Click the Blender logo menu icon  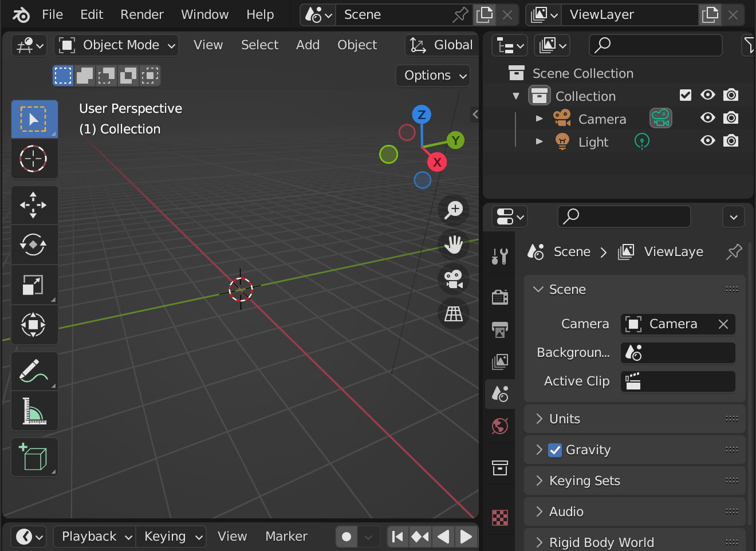click(21, 15)
